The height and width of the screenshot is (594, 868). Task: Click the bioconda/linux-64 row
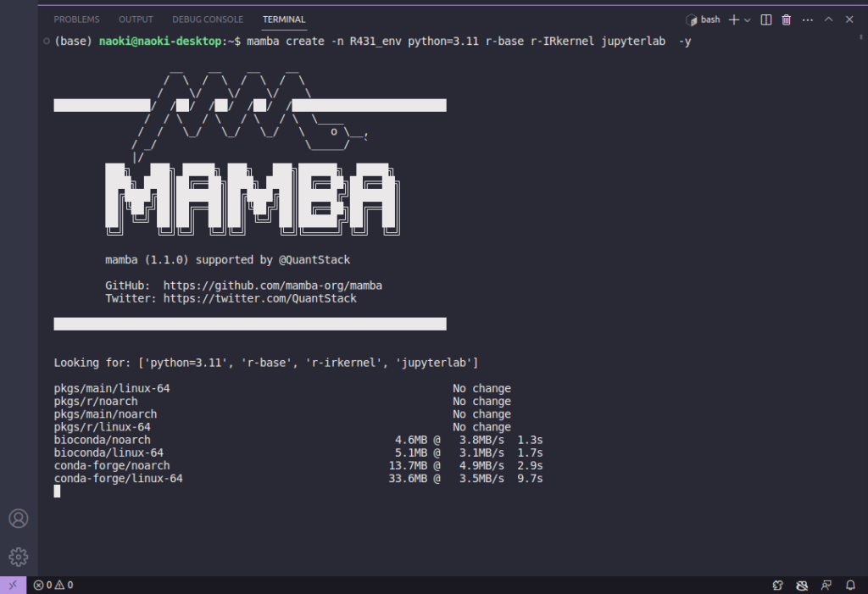pos(298,452)
